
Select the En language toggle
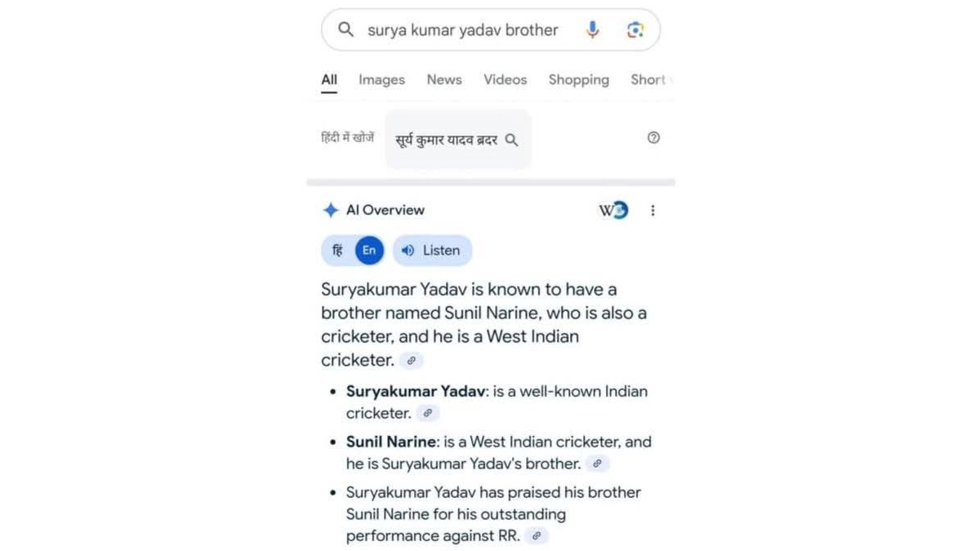coord(369,251)
